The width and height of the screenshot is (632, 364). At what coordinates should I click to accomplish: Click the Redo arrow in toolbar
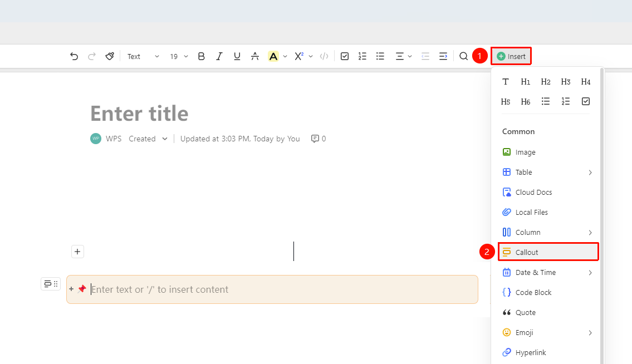click(x=91, y=56)
